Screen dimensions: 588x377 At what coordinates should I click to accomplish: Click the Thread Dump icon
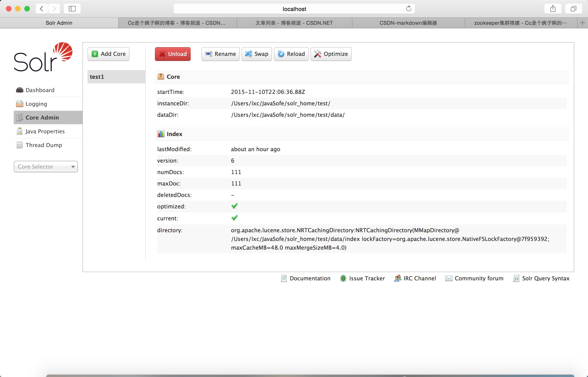[19, 145]
